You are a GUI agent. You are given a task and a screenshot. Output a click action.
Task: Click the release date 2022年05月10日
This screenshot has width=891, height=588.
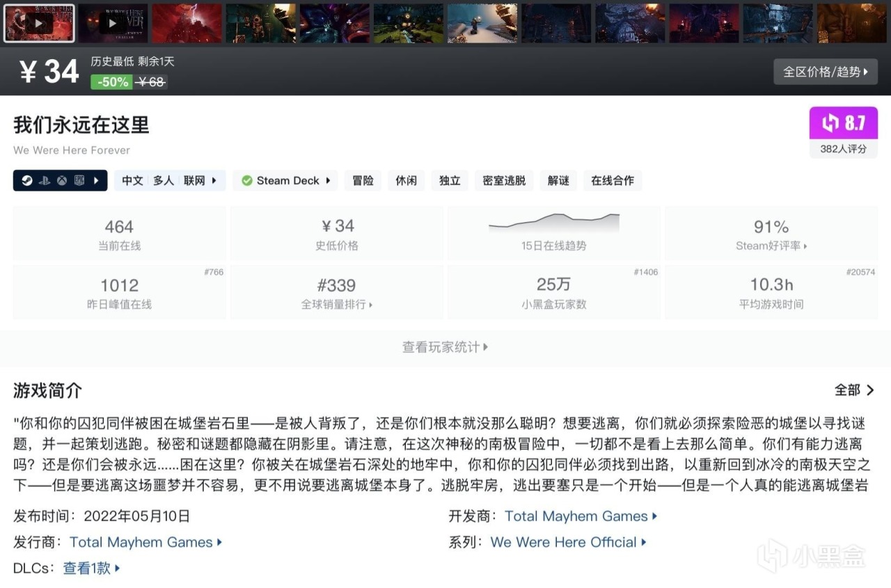coord(136,516)
